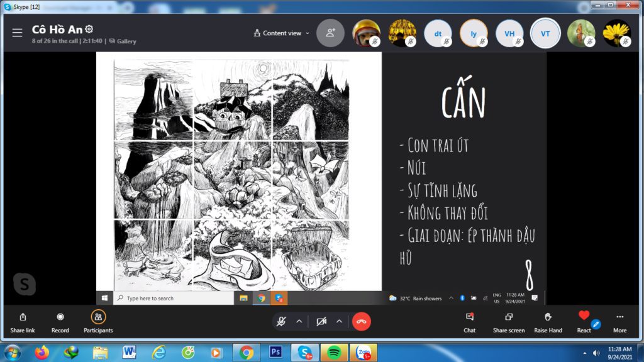
Task: Start recording the call
Action: [x=60, y=321]
